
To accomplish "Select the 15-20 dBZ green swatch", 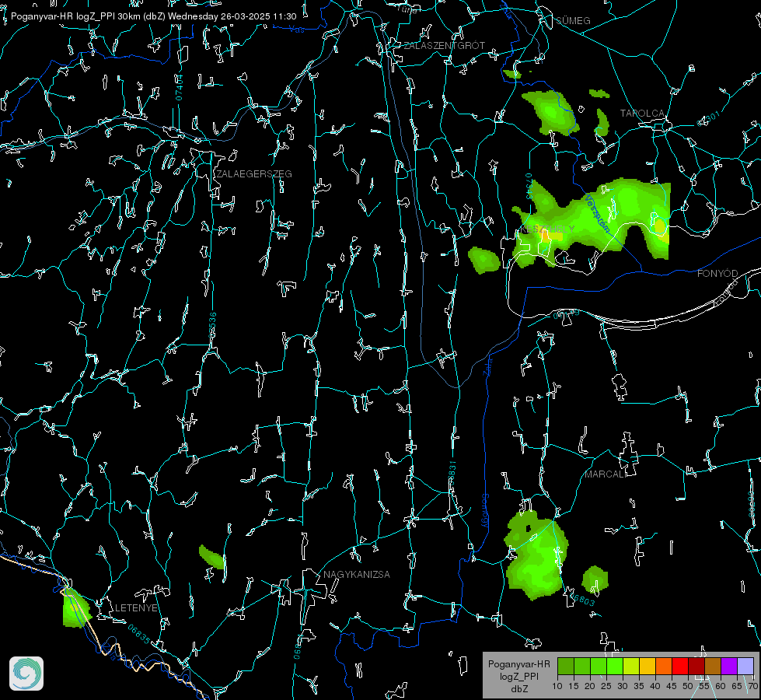I will pos(582,666).
